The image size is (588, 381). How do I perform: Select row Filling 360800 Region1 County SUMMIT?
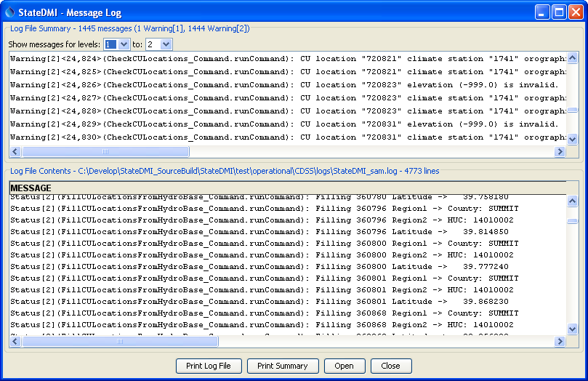tap(288, 244)
